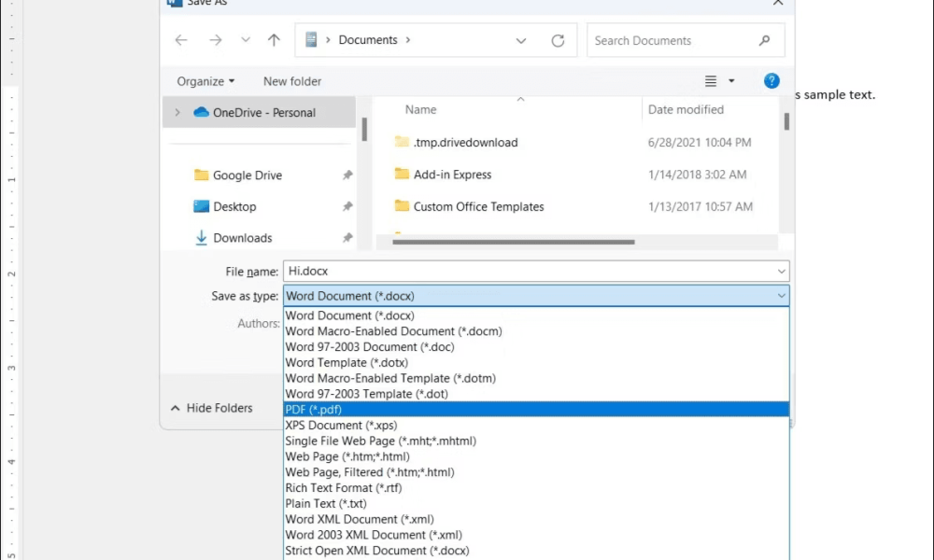Open the blue Help icon
Image resolution: width=934 pixels, height=560 pixels.
coord(771,81)
